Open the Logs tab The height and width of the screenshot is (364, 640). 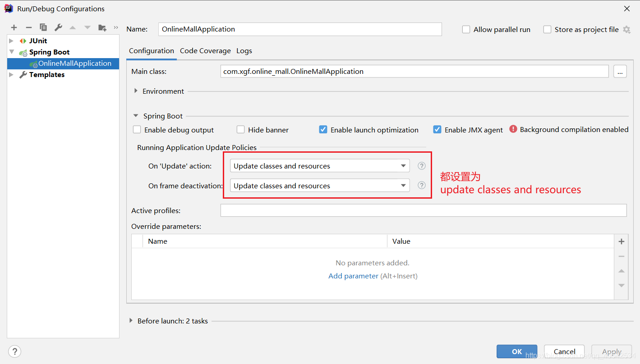pyautogui.click(x=244, y=51)
